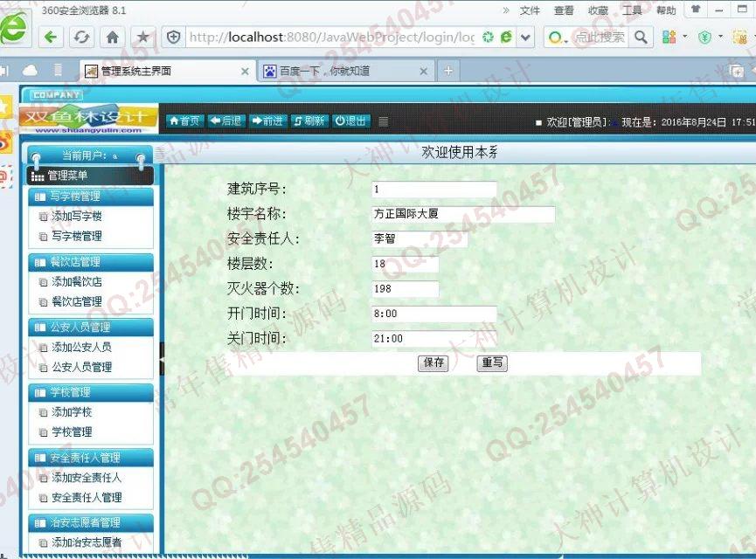
Task: Click the 楼宇名称 input field
Action: (462, 214)
